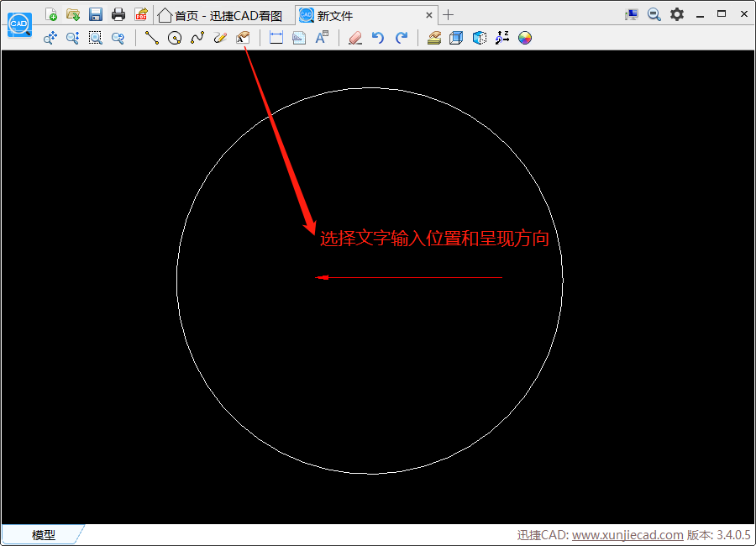Select the circle drawing tool
Image resolution: width=756 pixels, height=546 pixels.
tap(175, 38)
